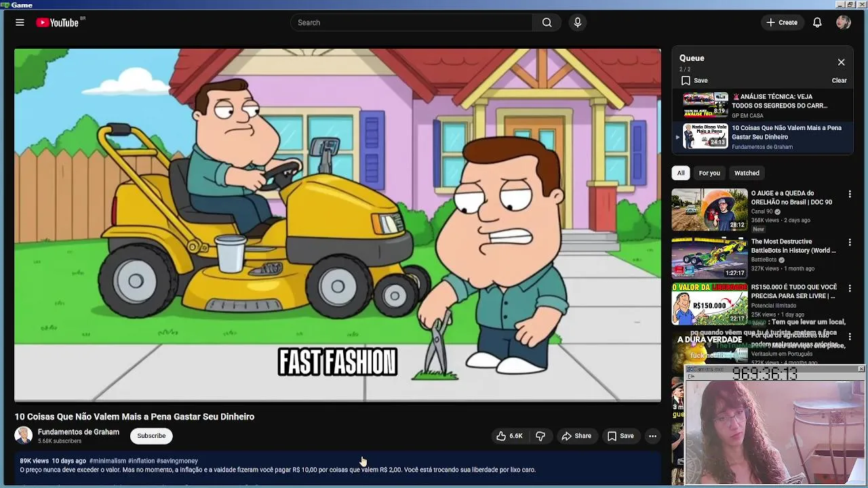
Task: Open R$150.000 É TUDO QUE VOCÊ video thumbnail
Action: pos(709,304)
